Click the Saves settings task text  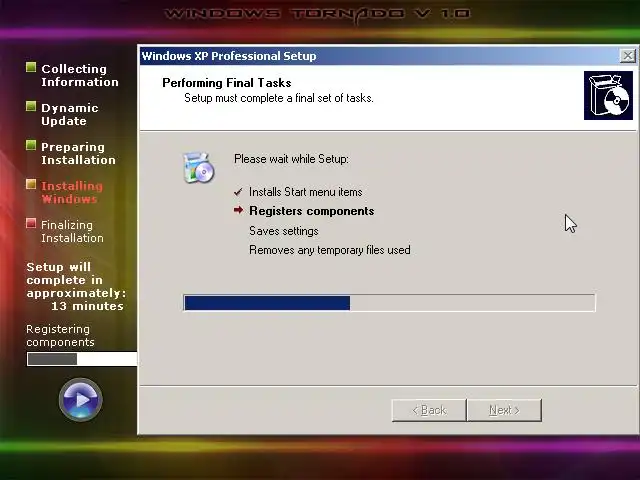284,231
